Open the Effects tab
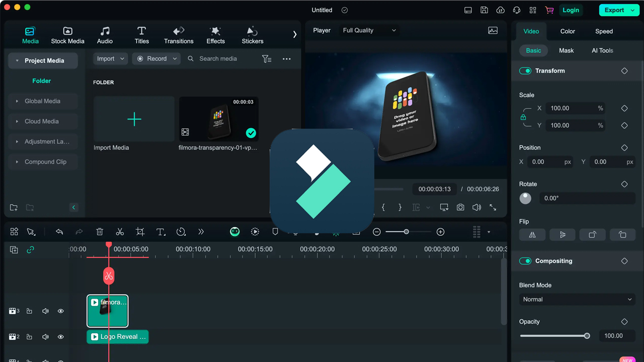The image size is (644, 362). pos(215,35)
